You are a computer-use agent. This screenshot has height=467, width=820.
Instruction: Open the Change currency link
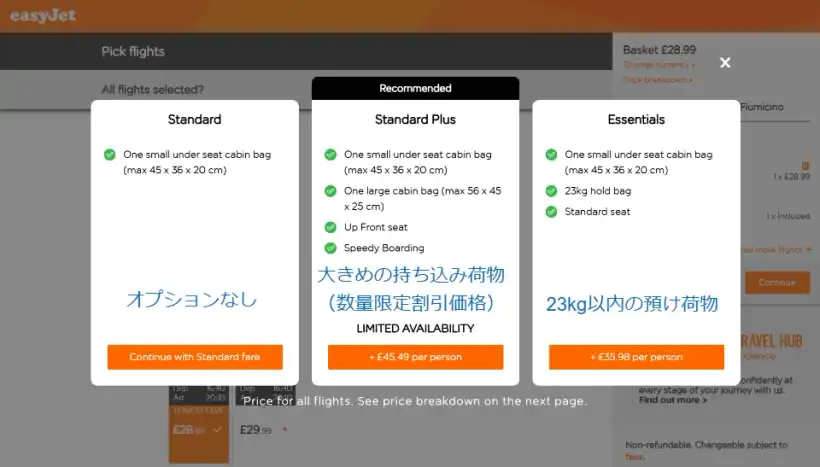coord(657,65)
